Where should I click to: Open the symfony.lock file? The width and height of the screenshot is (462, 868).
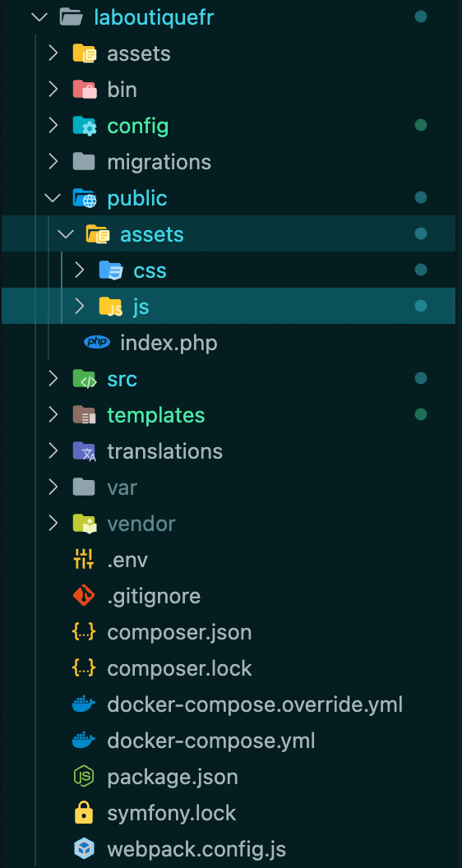[172, 813]
